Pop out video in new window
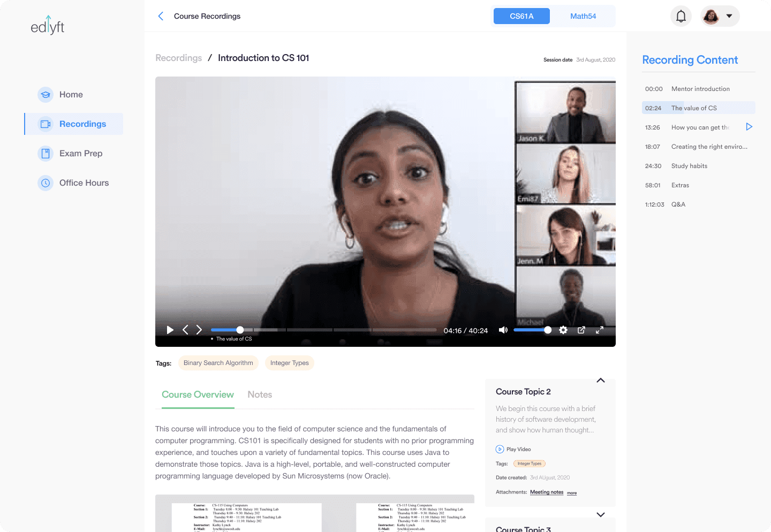 (581, 330)
